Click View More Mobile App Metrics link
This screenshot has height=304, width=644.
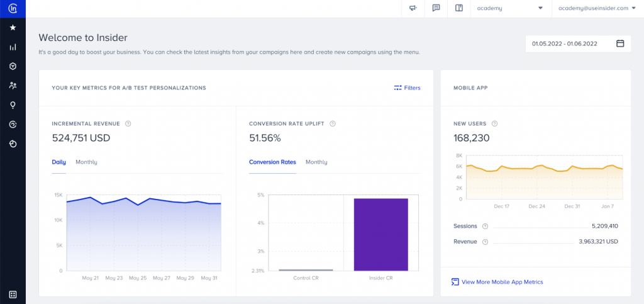501,282
